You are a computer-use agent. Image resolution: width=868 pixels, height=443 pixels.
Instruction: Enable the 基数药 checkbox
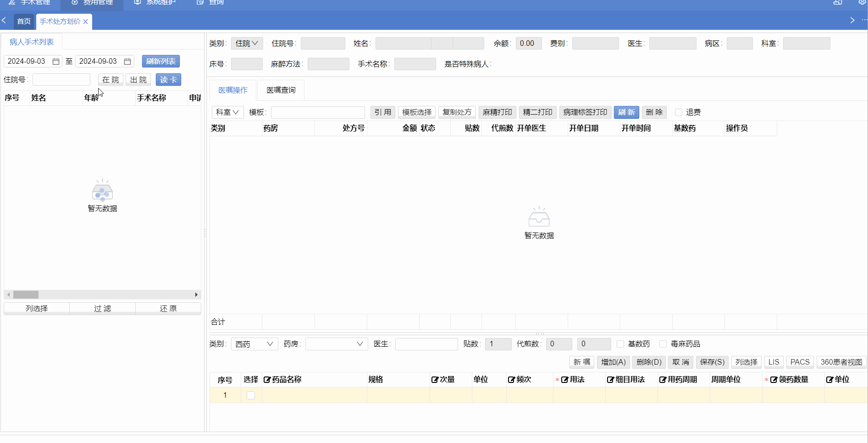click(620, 344)
